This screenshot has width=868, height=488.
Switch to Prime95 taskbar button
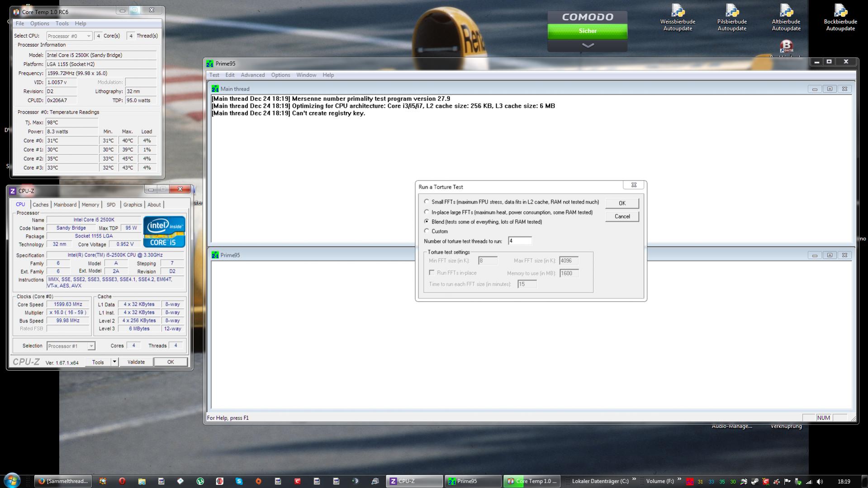[473, 481]
